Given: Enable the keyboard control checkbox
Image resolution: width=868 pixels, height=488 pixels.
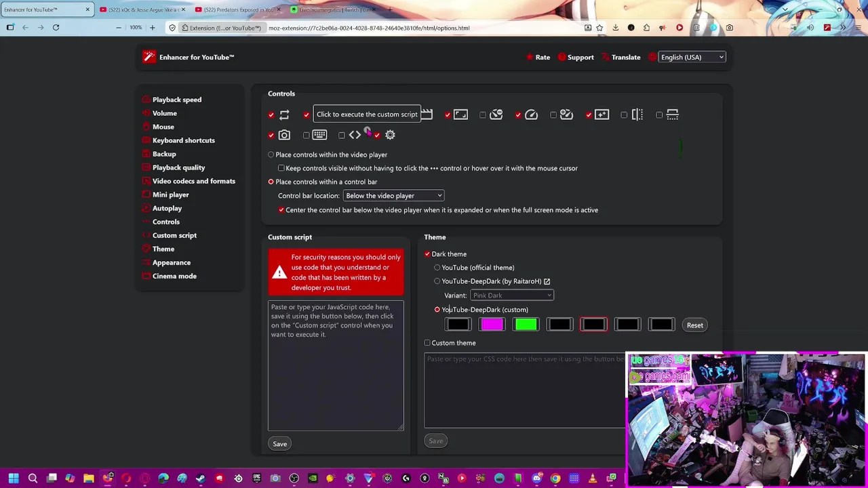Looking at the screenshot, I should pyautogui.click(x=307, y=136).
